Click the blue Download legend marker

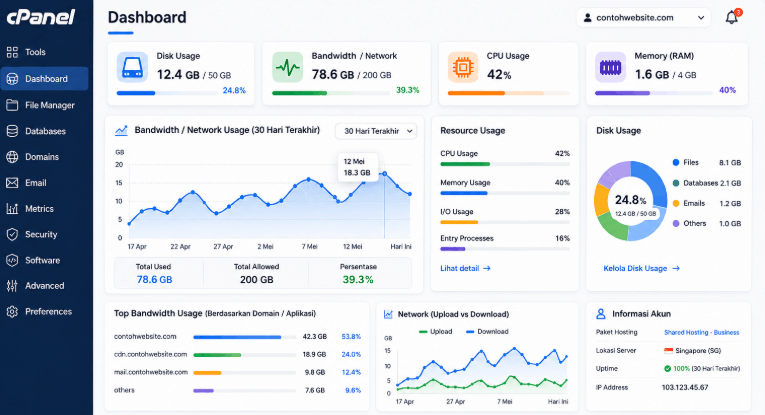470,332
